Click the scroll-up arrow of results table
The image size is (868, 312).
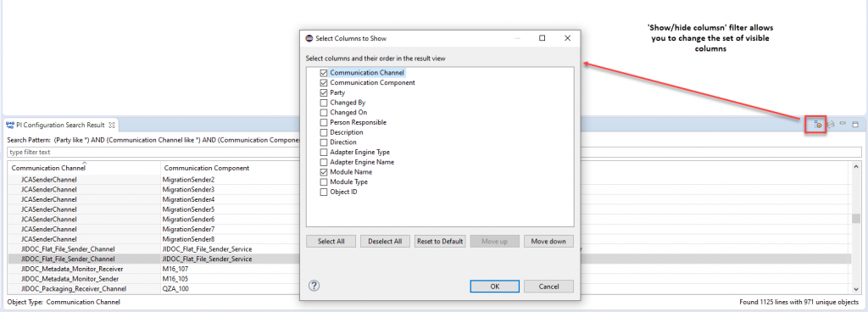coord(856,166)
